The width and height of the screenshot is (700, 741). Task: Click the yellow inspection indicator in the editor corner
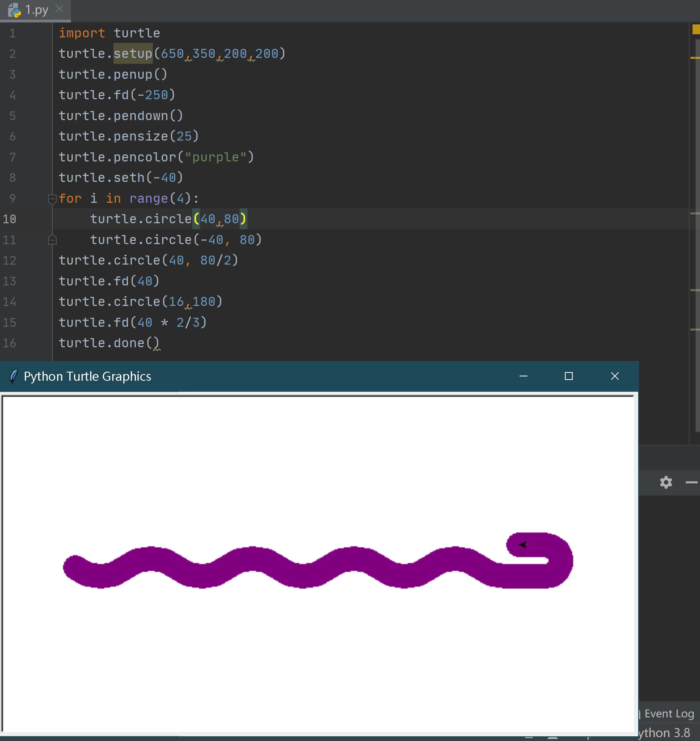pyautogui.click(x=696, y=29)
